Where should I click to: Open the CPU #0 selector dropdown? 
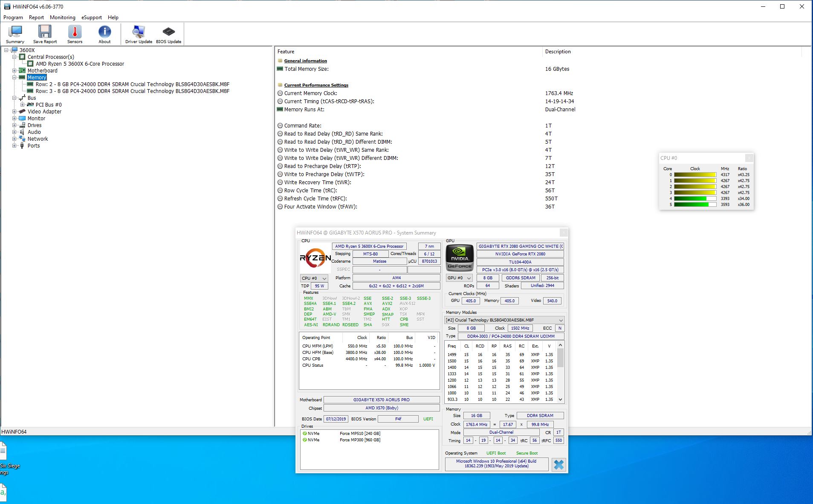point(314,278)
